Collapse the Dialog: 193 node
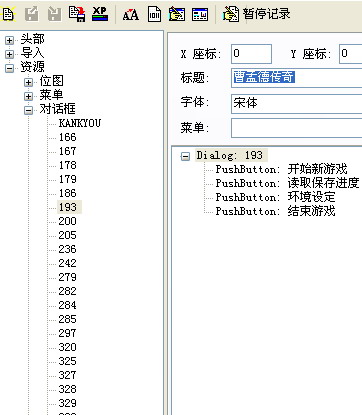This screenshot has height=415, width=362. click(185, 156)
